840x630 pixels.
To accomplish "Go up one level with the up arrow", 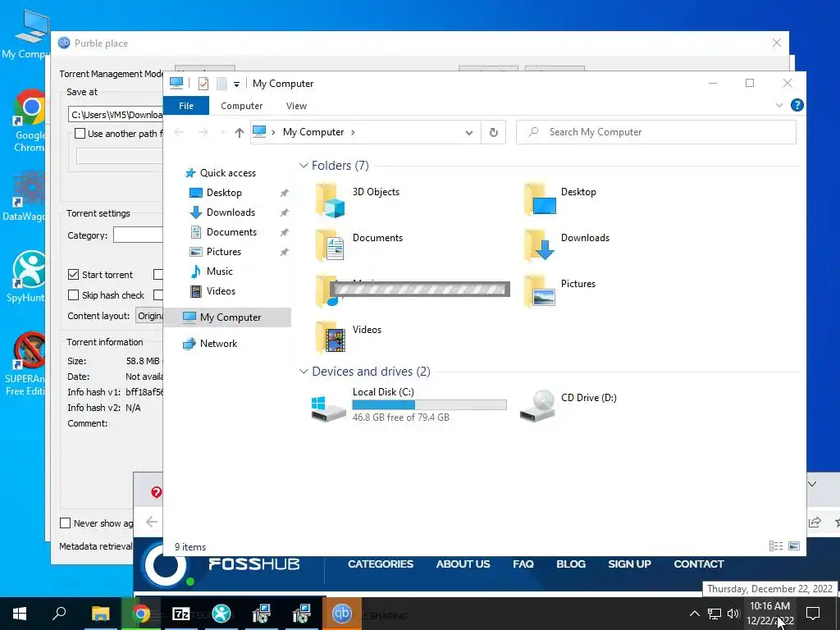I will 239,132.
